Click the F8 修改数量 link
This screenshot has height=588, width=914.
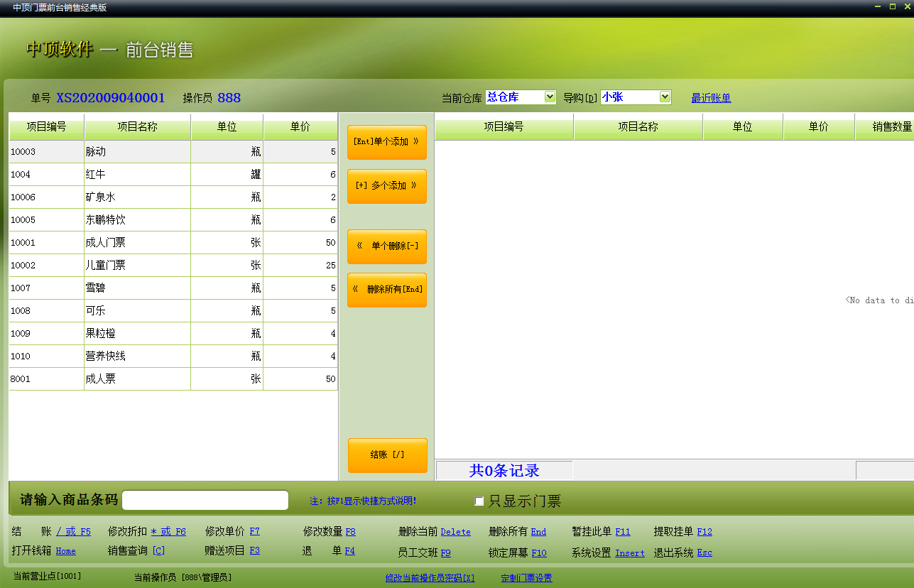(351, 531)
